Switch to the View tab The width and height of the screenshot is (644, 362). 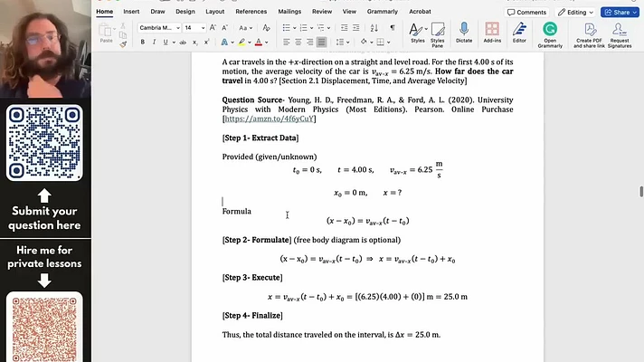click(349, 12)
